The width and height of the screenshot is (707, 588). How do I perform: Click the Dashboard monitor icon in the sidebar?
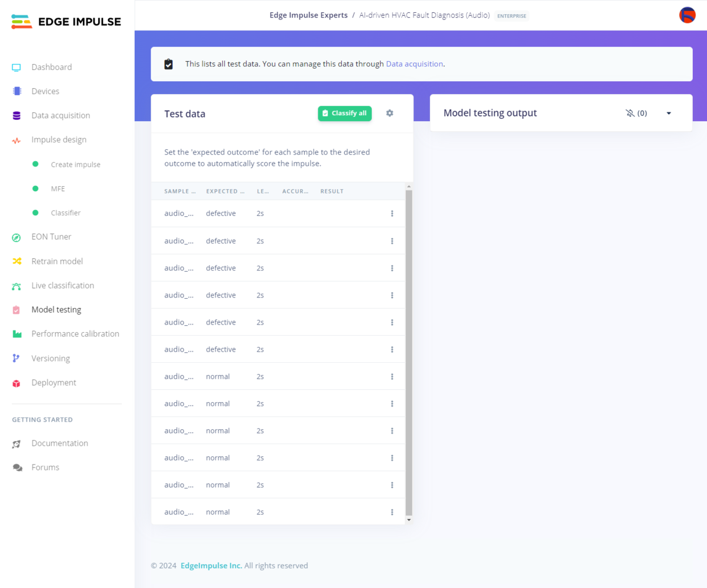(x=16, y=67)
